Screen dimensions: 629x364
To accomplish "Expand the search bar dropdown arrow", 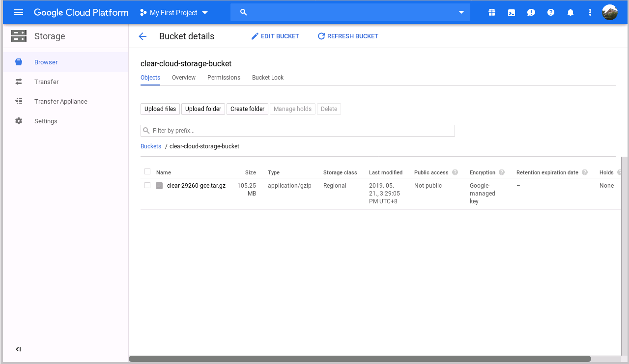I will pos(461,12).
